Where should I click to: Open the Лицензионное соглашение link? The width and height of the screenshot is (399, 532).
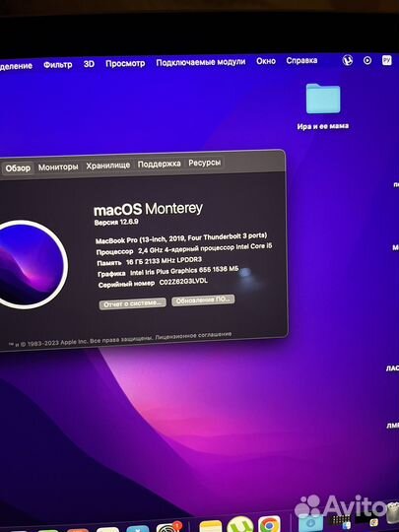point(193,336)
